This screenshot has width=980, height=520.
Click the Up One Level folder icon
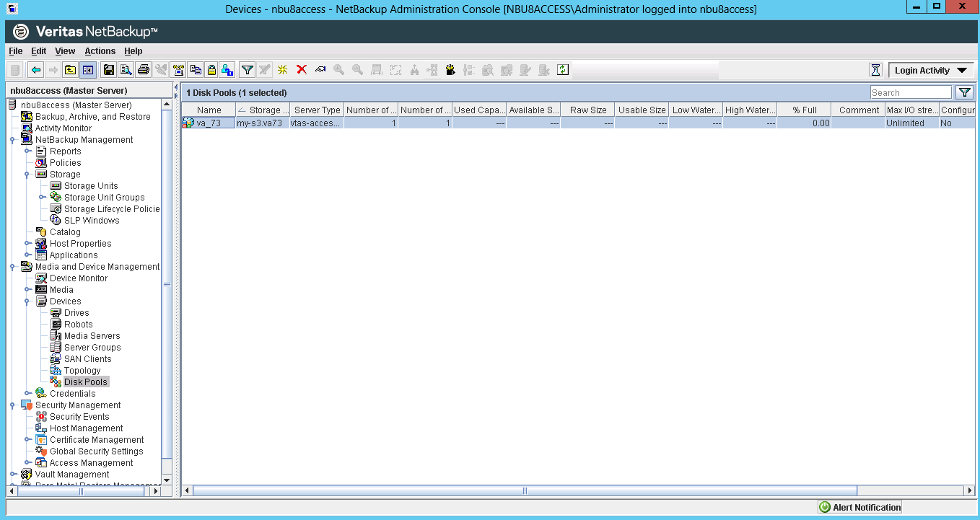tap(70, 69)
